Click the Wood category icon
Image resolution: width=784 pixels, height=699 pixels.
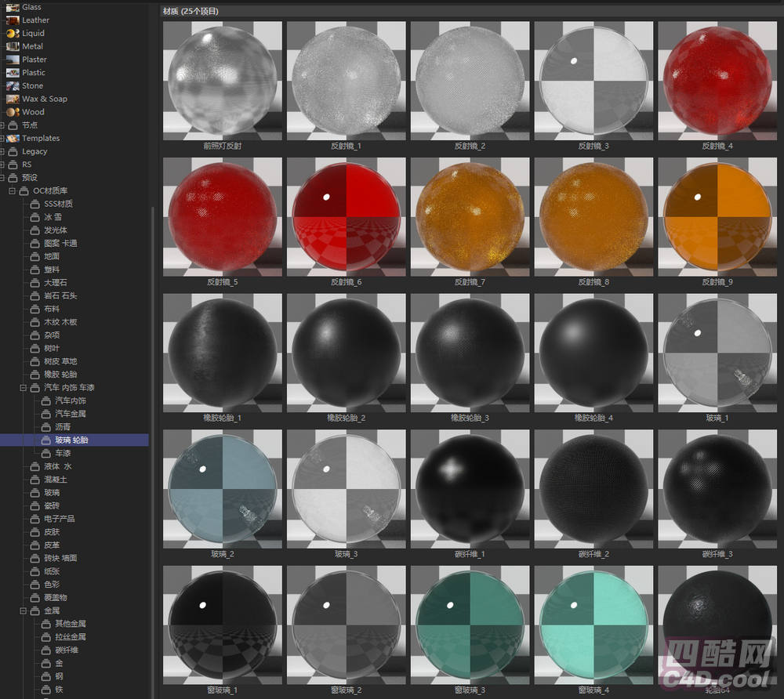[x=13, y=112]
